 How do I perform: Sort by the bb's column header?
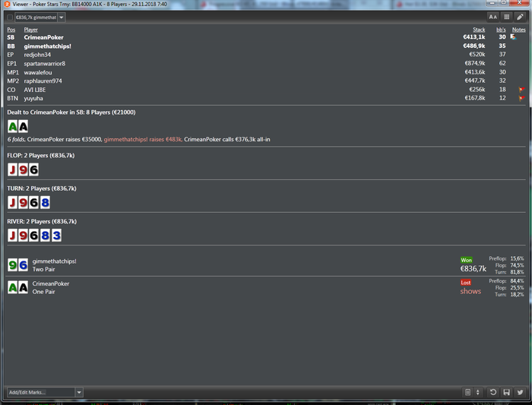click(x=501, y=30)
